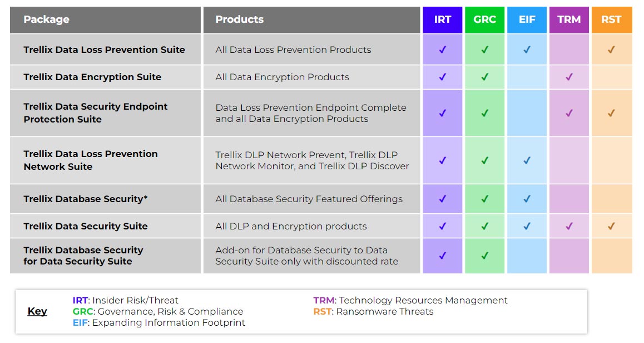644x343 pixels.
Task: Click RST checkmark for Data Loss Prevention Suite
Action: point(611,50)
